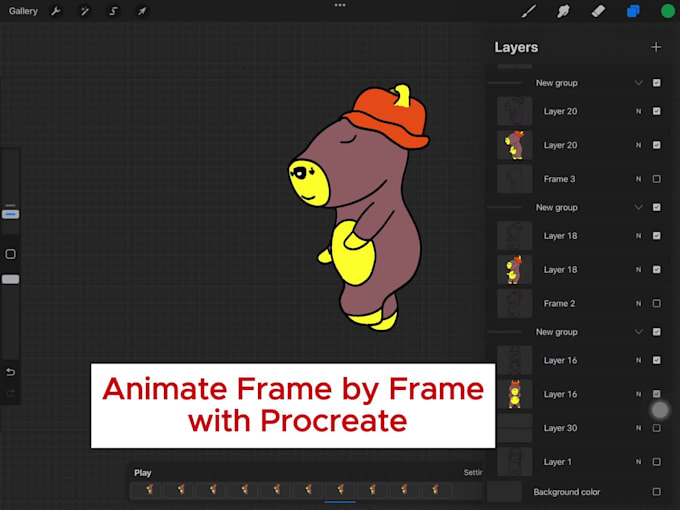Select the Background color row
680x510 pixels.
point(579,492)
